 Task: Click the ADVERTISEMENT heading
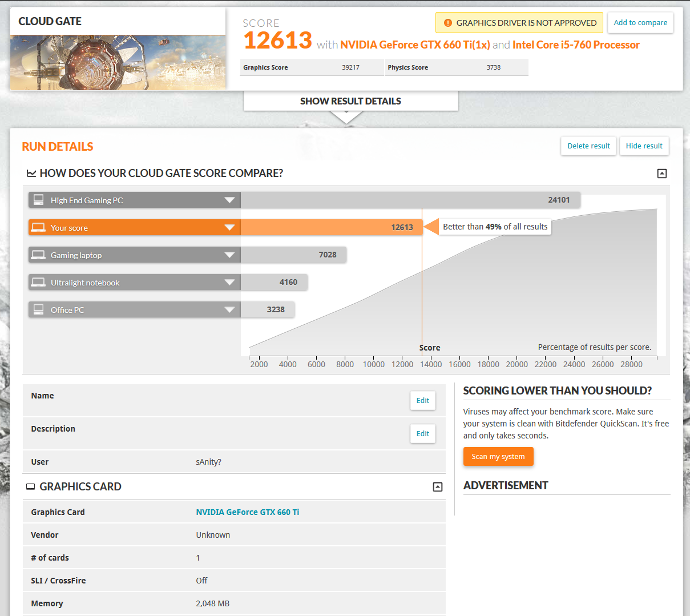[x=505, y=485]
